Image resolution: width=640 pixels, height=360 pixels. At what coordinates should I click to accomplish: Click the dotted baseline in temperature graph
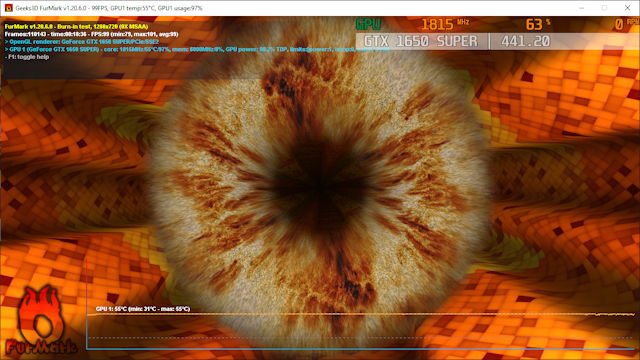tap(361, 338)
